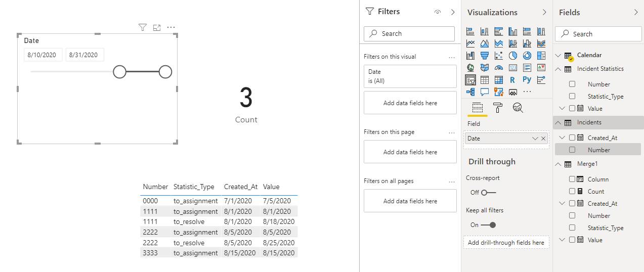Collapse the Visualizations pane chevron
The image size is (644, 272).
point(544,12)
